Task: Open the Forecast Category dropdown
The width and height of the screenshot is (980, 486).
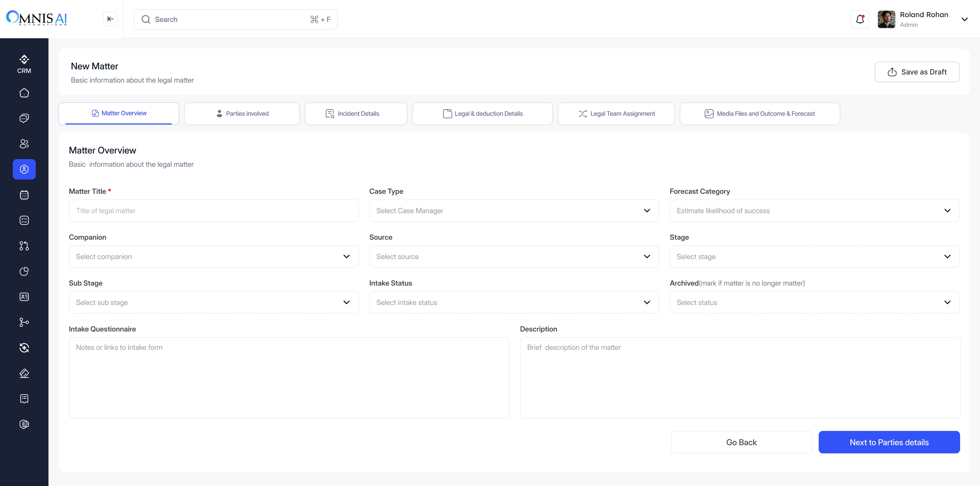Action: tap(815, 211)
